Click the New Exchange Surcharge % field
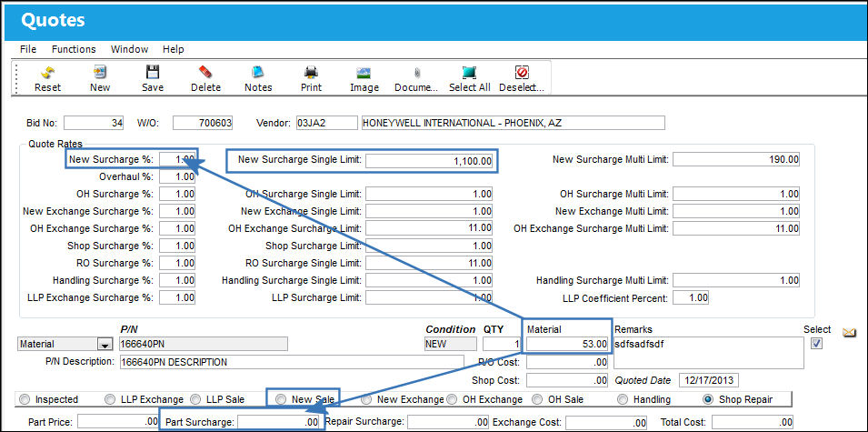 point(177,211)
